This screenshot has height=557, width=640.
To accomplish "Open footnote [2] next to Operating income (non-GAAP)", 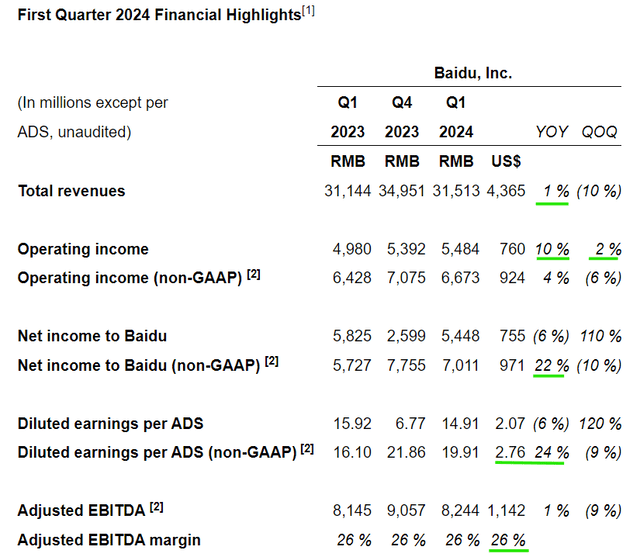I will pyautogui.click(x=253, y=275).
